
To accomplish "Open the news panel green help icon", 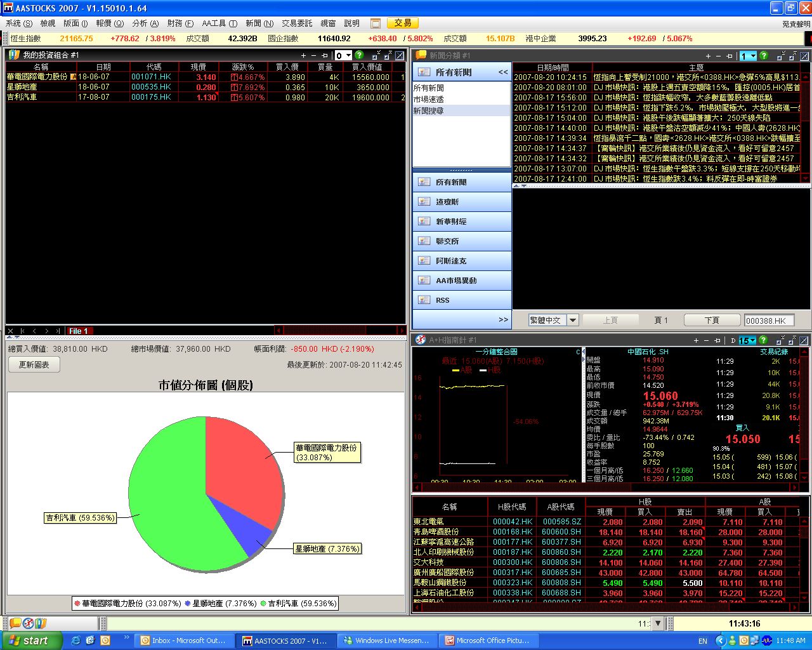I will click(x=764, y=56).
